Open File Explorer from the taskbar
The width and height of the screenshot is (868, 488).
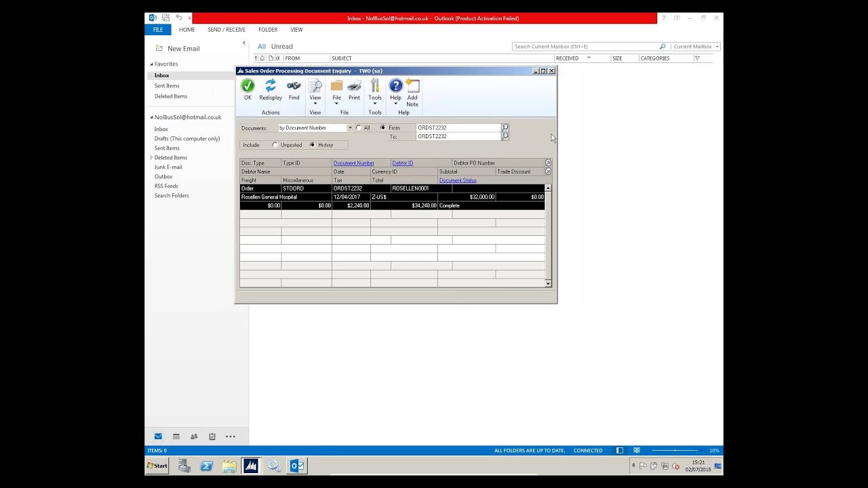click(x=229, y=466)
